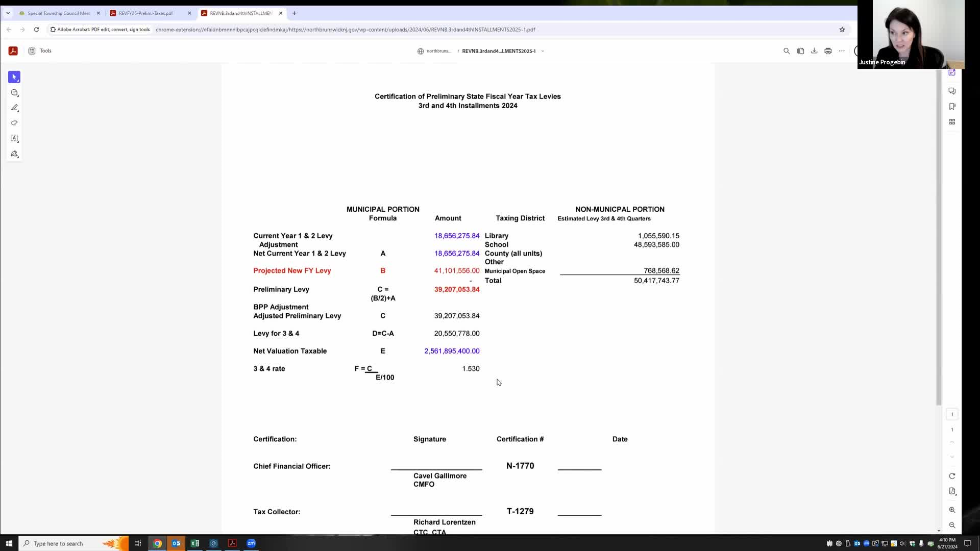
Task: Zoom in on the document
Action: click(952, 510)
